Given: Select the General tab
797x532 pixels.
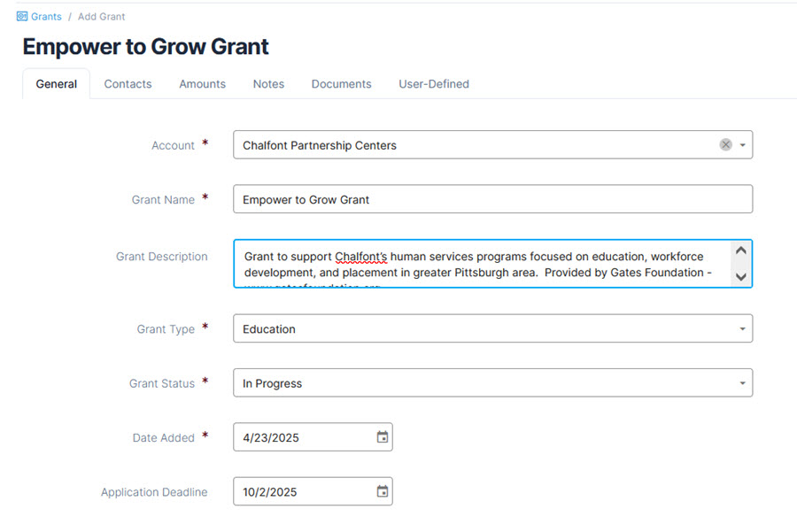Looking at the screenshot, I should point(57,84).
